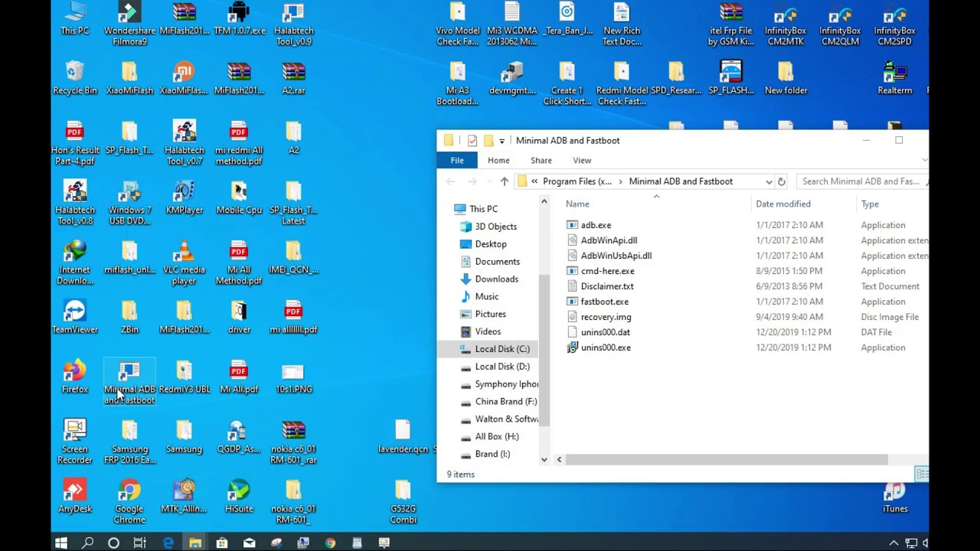
Task: Open Customize Quick Access Toolbar dropdown
Action: pyautogui.click(x=501, y=141)
